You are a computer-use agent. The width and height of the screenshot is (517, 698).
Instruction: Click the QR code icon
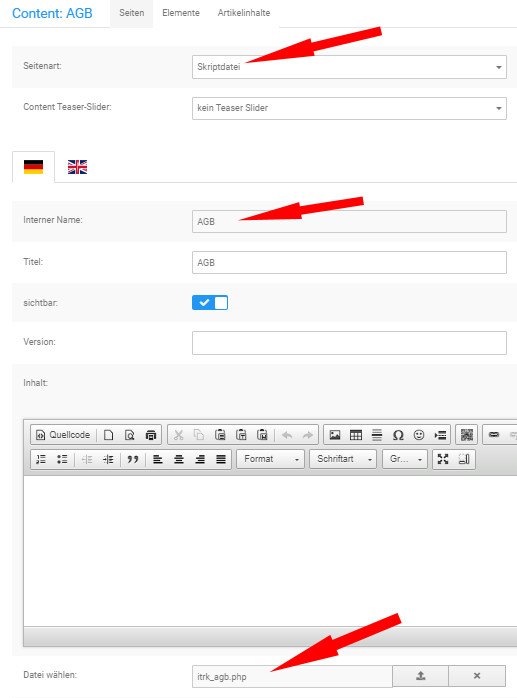point(467,435)
